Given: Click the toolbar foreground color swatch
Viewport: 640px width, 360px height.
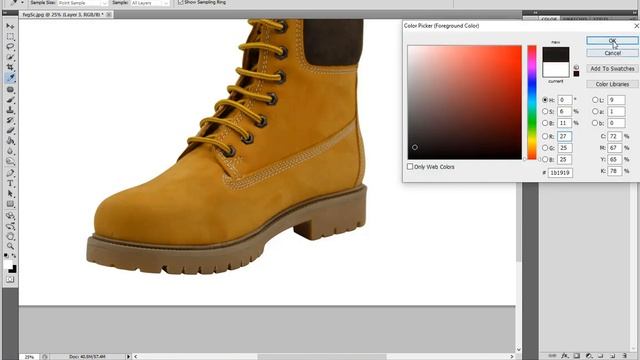Looking at the screenshot, I should tap(8, 265).
